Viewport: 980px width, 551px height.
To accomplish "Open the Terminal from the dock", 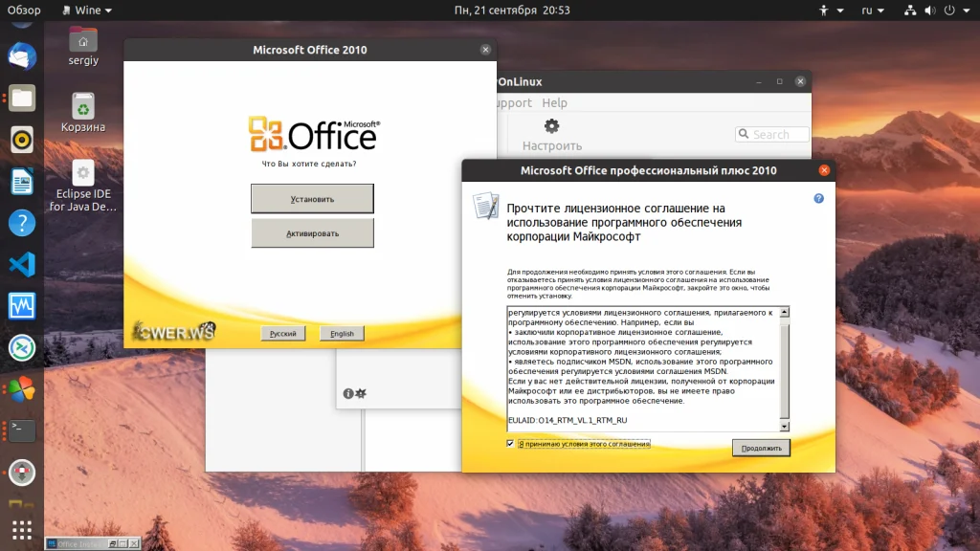I will (x=22, y=431).
